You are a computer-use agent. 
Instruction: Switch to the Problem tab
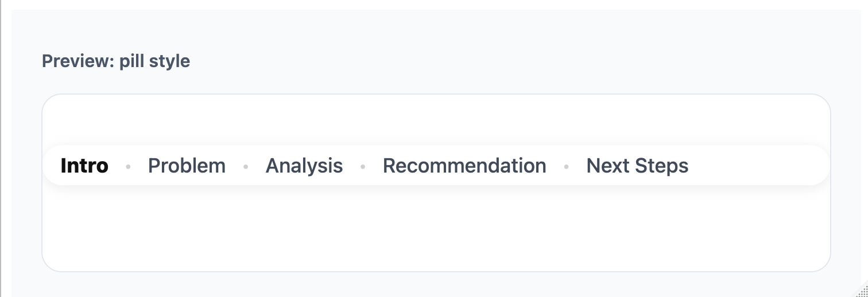pos(187,166)
